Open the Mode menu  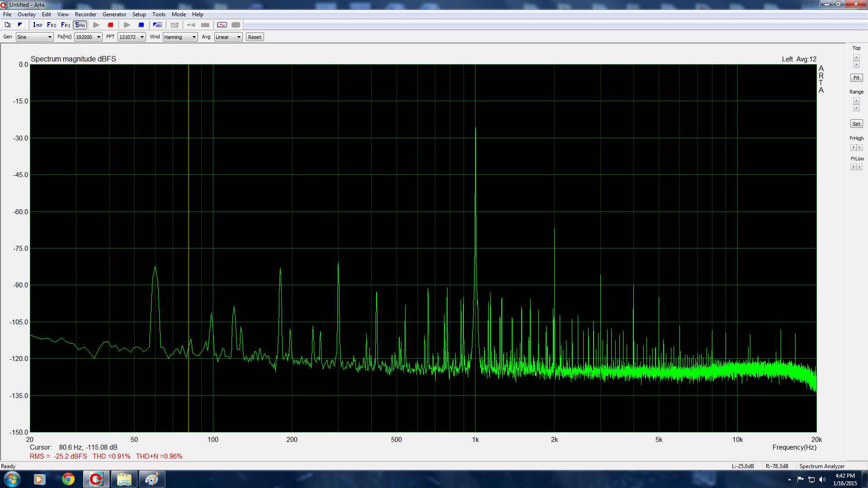[x=179, y=14]
